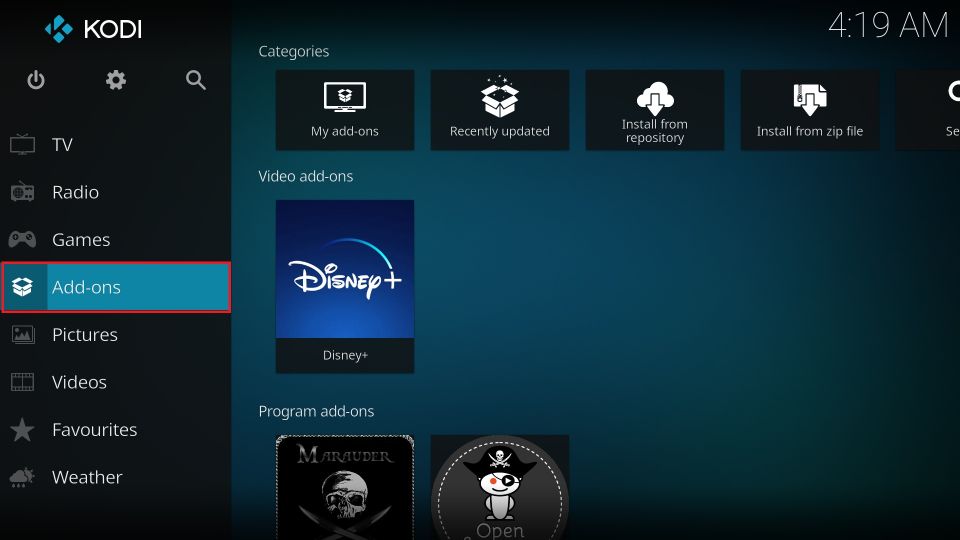Image resolution: width=960 pixels, height=540 pixels.
Task: Click the Radio icon in sidebar
Action: tap(22, 192)
